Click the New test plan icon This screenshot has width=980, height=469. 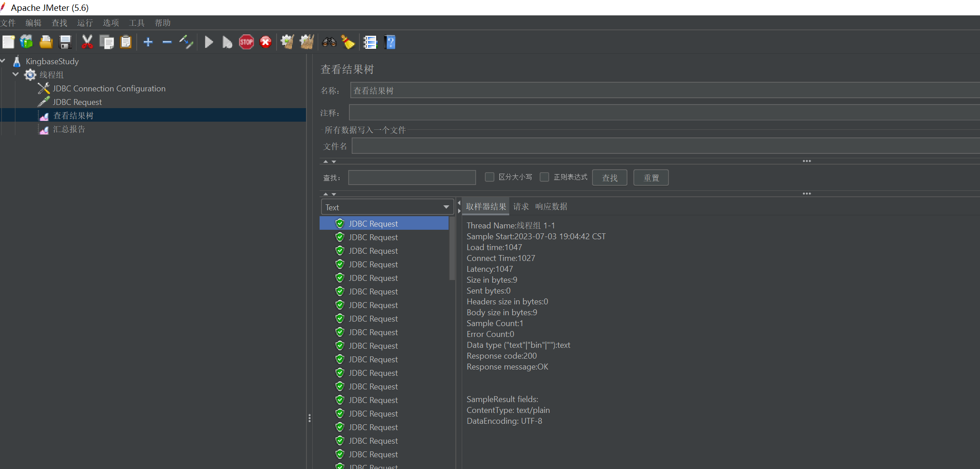(x=9, y=42)
